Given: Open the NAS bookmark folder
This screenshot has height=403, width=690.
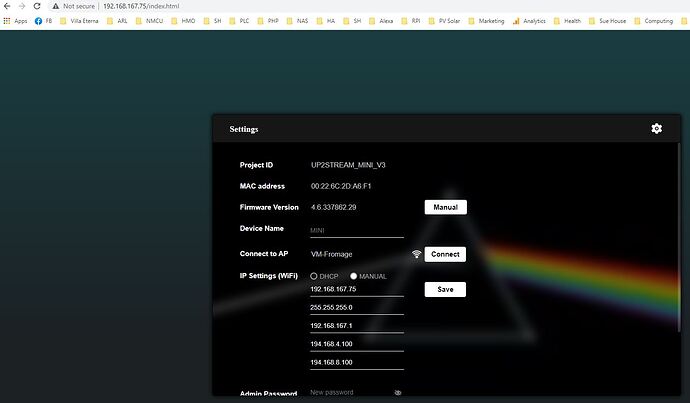Looking at the screenshot, I should tap(297, 21).
